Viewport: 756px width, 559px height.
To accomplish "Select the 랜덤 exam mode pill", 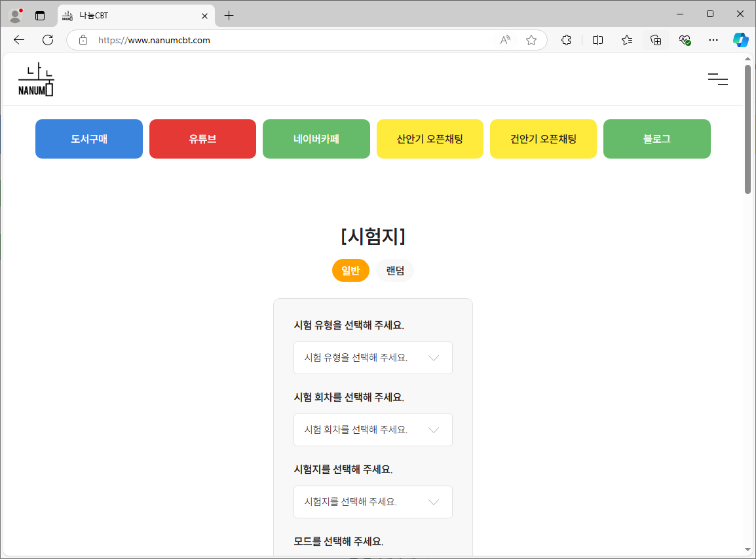I will pyautogui.click(x=394, y=270).
